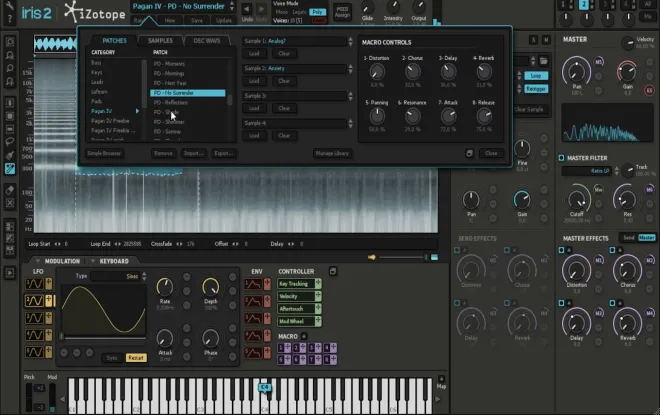Click the Mod wheel slider
The height and width of the screenshot is (415, 660).
(x=52, y=397)
